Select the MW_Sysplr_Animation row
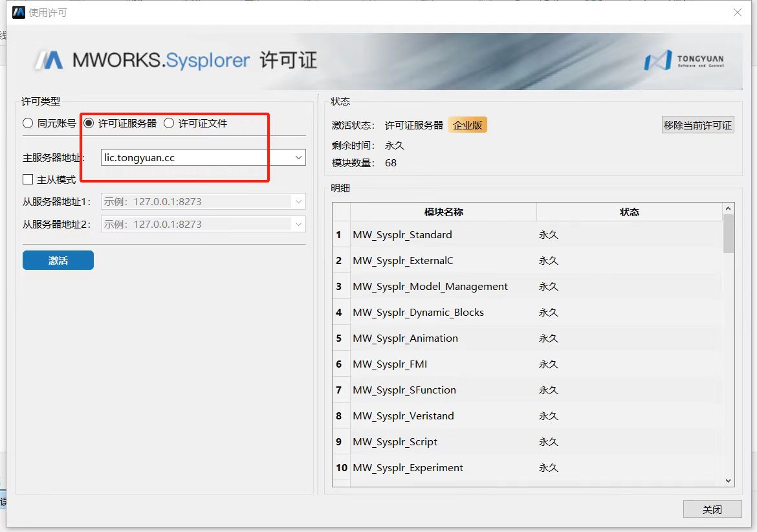The image size is (757, 532). coord(527,338)
